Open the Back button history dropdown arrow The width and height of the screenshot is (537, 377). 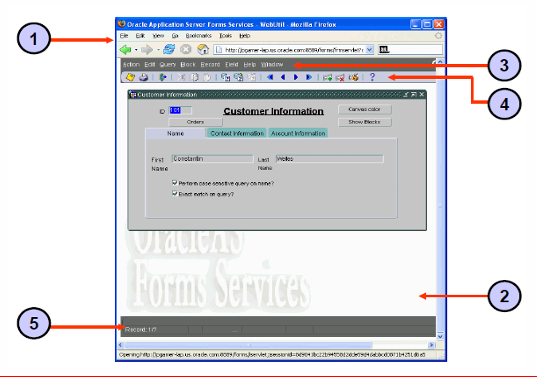click(136, 50)
